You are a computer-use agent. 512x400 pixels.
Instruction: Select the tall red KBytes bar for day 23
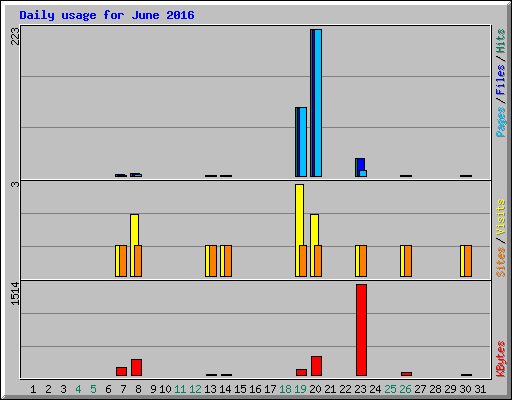click(x=361, y=330)
